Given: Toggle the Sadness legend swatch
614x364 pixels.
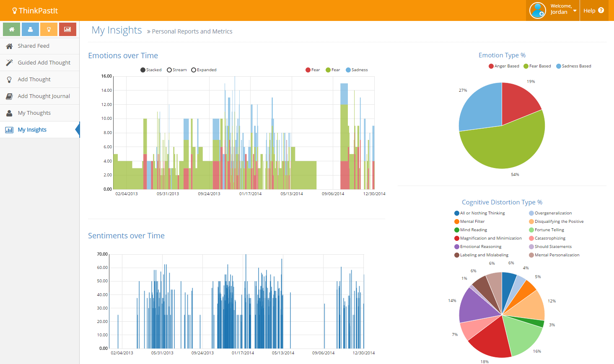Looking at the screenshot, I should point(348,70).
